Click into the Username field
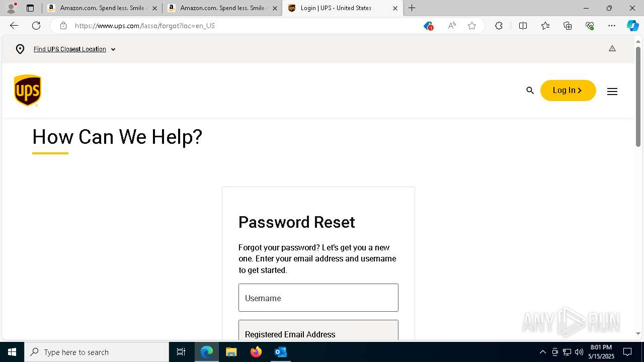Screen dimensions: 644x362 pos(318,298)
